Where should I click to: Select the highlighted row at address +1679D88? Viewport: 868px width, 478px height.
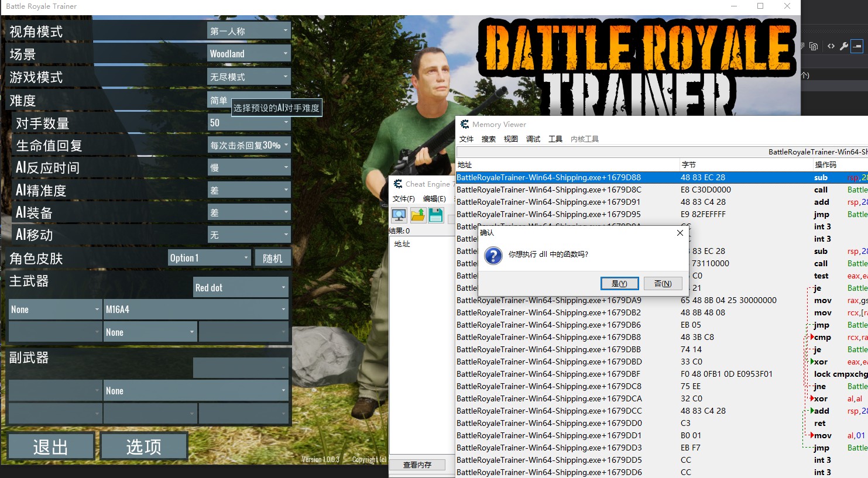[x=662, y=177]
